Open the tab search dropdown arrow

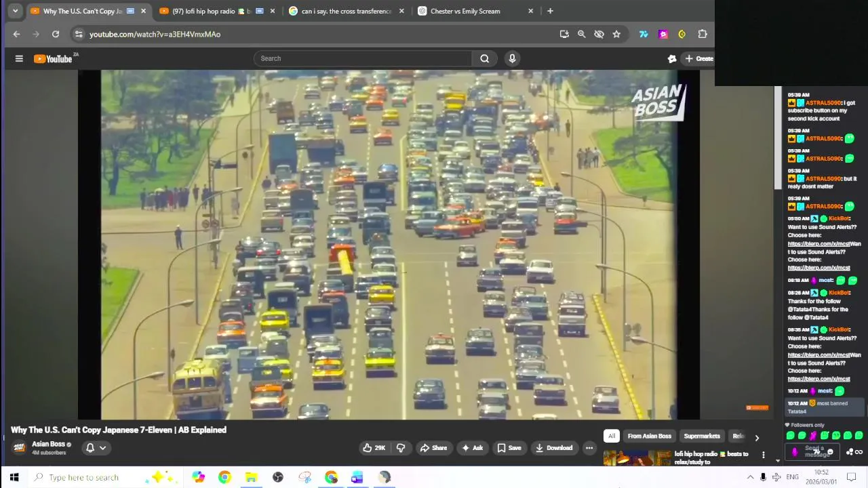(x=15, y=11)
